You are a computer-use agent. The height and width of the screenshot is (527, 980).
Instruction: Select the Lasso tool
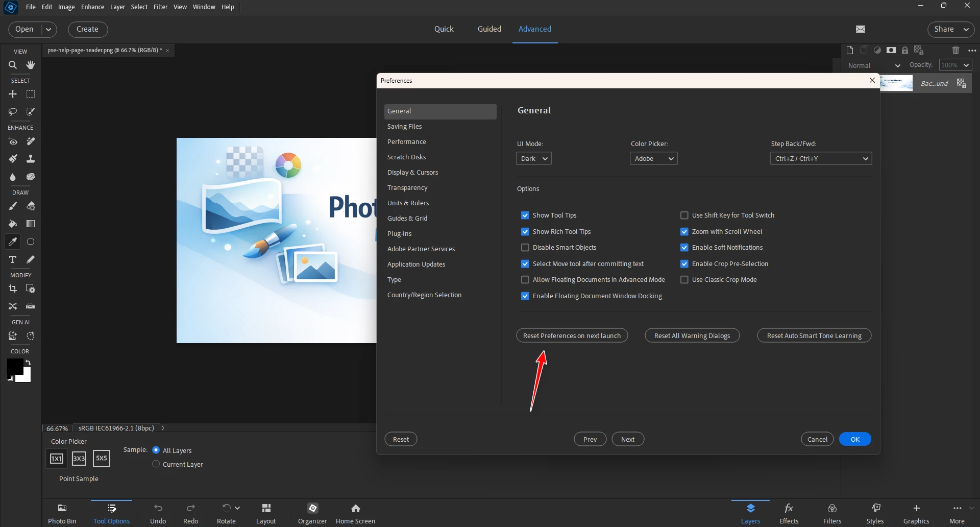(x=13, y=111)
